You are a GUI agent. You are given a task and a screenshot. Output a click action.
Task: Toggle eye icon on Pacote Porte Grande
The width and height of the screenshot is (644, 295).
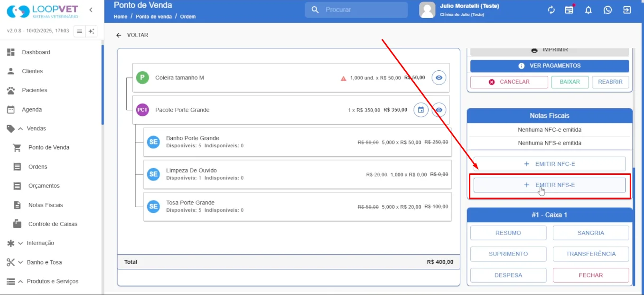point(439,110)
